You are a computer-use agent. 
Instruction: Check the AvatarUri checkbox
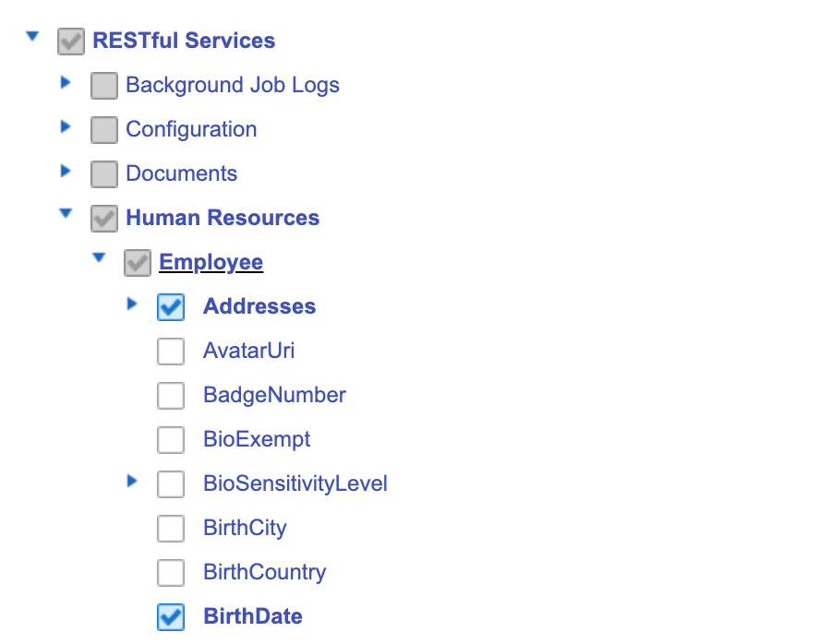coord(171,352)
